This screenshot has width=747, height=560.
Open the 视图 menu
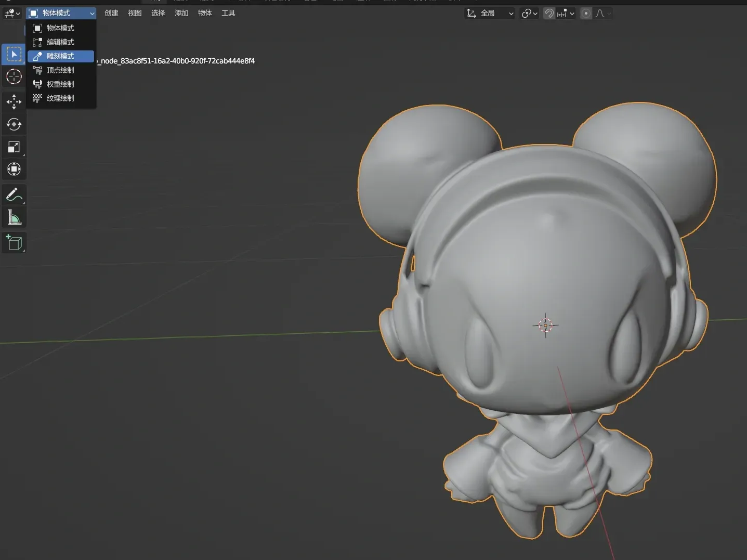(135, 13)
